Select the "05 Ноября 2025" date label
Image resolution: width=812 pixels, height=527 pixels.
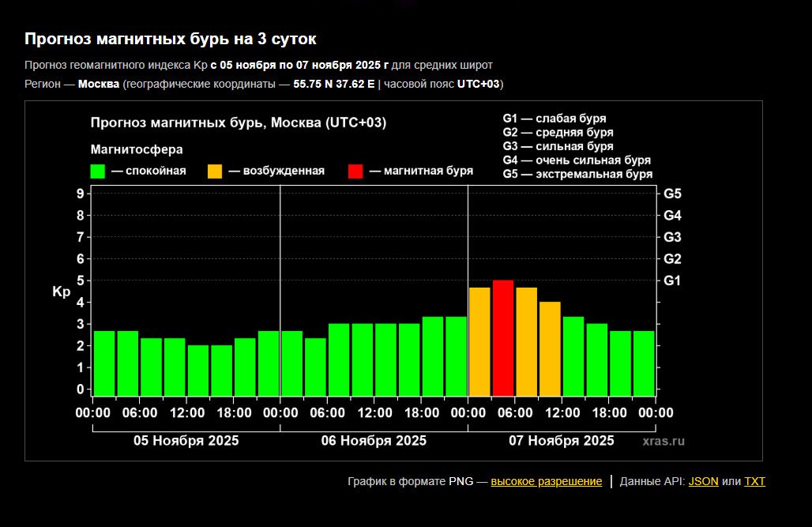186,441
